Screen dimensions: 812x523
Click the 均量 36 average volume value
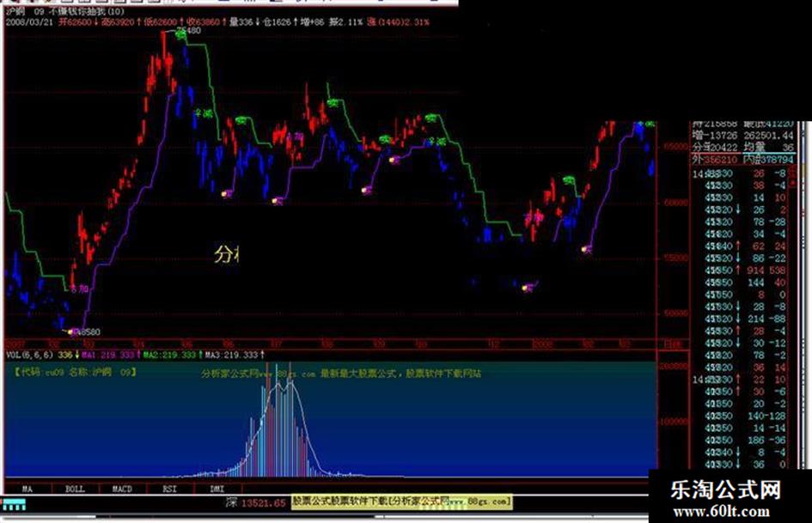pos(769,148)
